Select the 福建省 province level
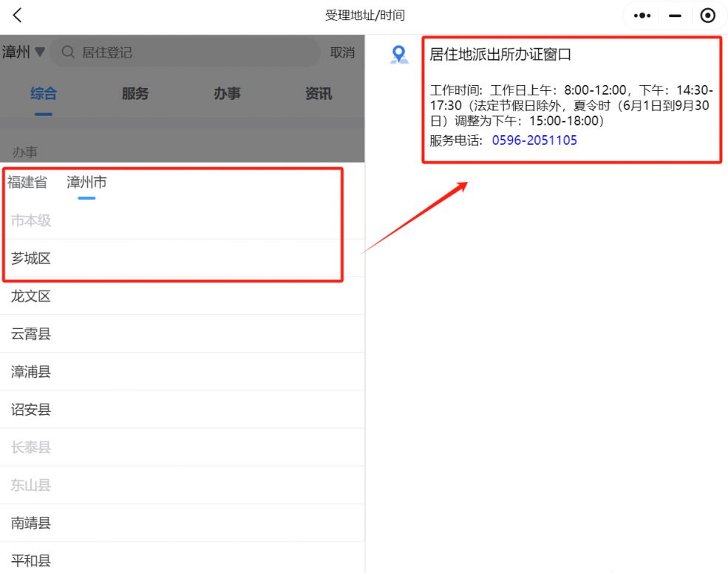 tap(27, 183)
